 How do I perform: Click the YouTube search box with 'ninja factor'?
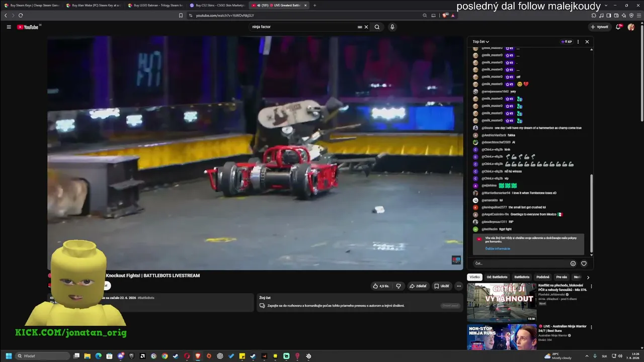pyautogui.click(x=304, y=27)
